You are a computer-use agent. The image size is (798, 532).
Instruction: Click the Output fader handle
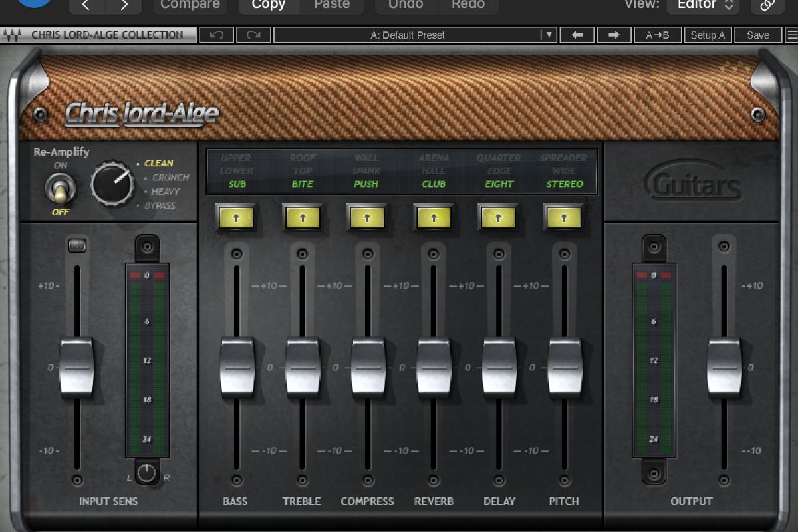724,367
